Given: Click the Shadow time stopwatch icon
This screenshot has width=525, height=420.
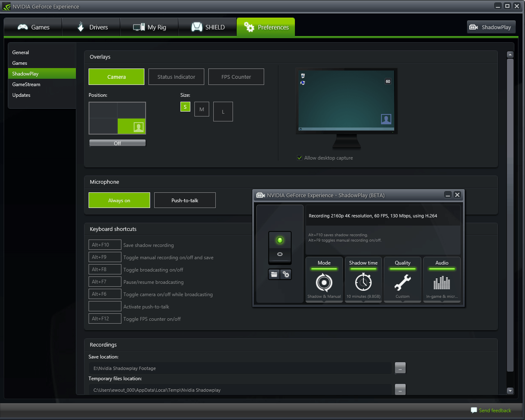Looking at the screenshot, I should pos(363,282).
